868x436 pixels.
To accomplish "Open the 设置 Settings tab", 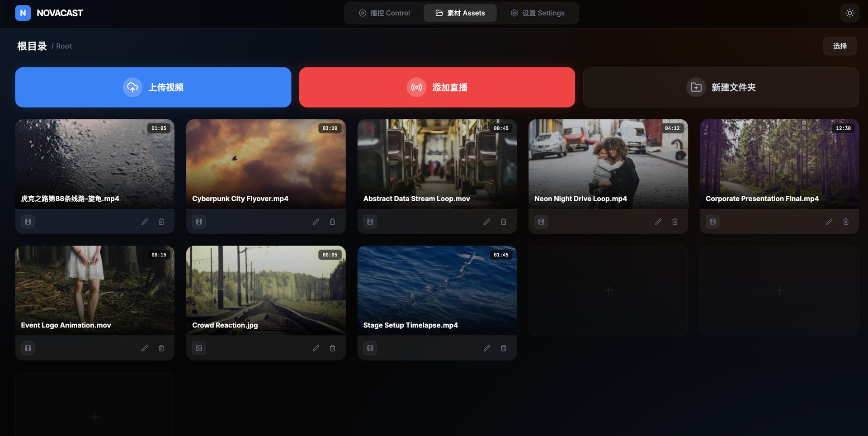I will (x=538, y=13).
